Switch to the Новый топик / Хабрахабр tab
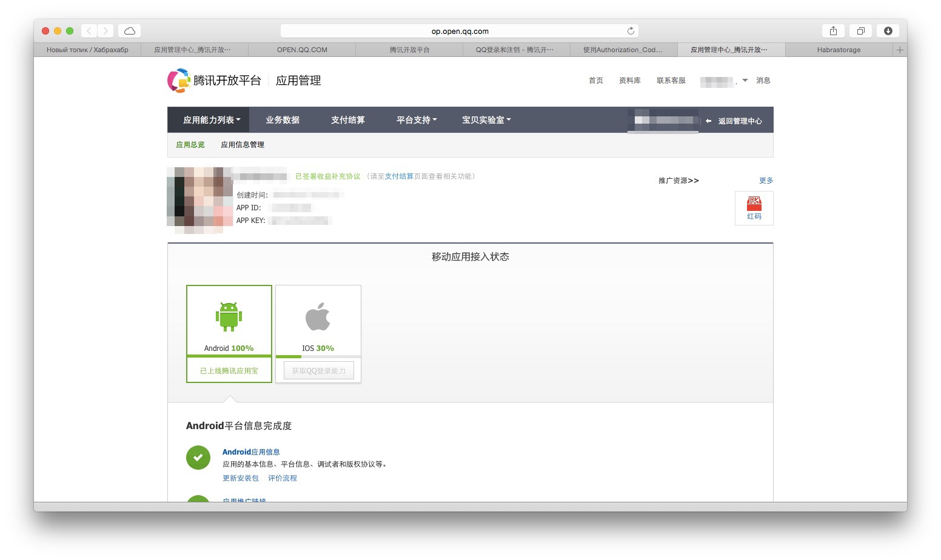The image size is (941, 560). 87,50
